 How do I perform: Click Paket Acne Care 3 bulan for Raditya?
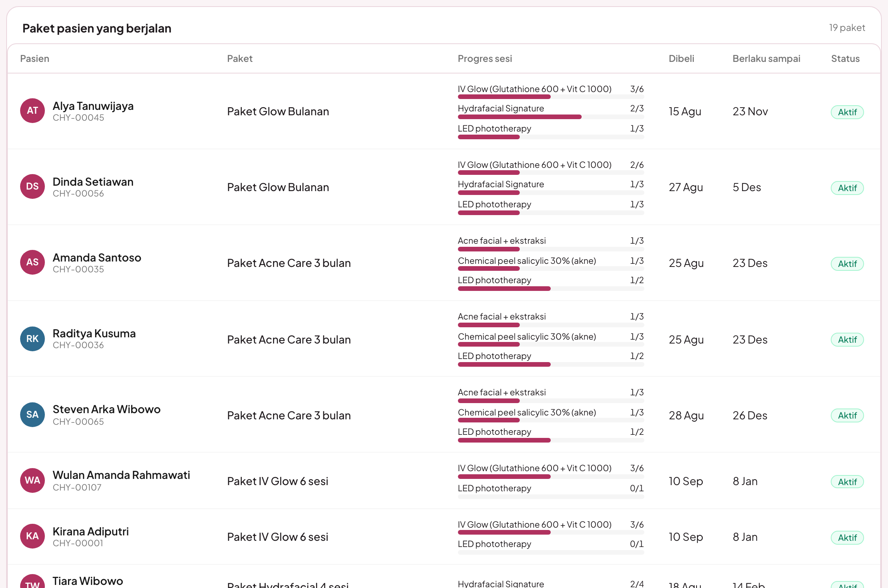(289, 340)
